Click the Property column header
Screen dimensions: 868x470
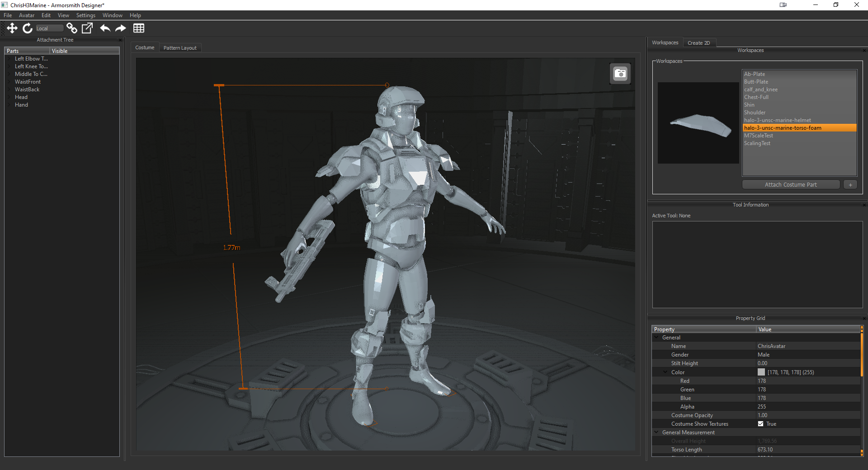point(704,329)
